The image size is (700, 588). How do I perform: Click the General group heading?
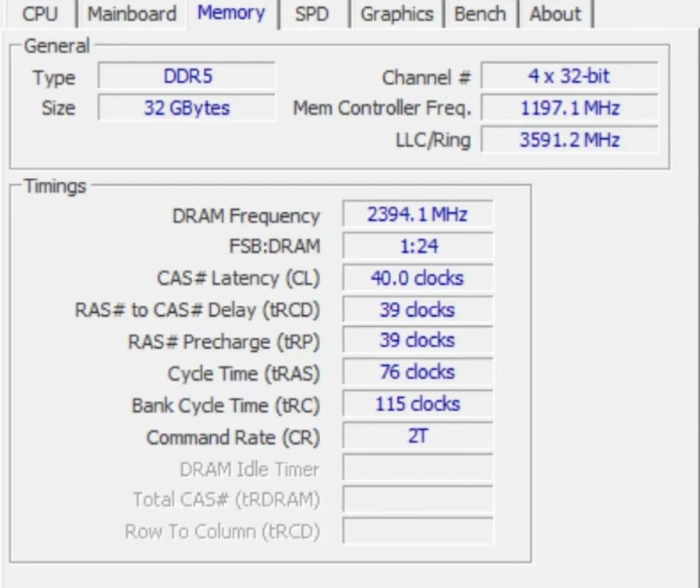(x=56, y=46)
